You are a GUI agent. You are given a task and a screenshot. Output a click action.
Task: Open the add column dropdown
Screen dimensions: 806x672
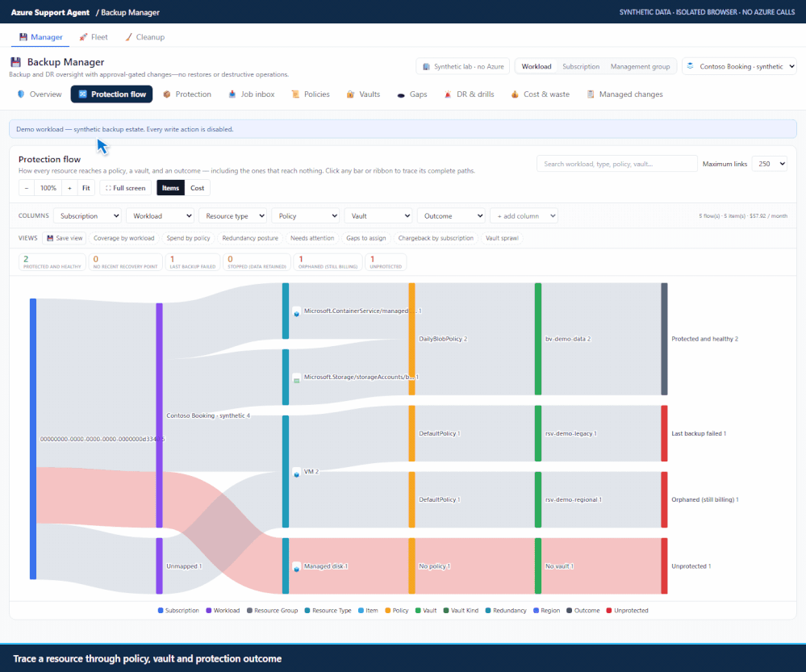point(524,216)
